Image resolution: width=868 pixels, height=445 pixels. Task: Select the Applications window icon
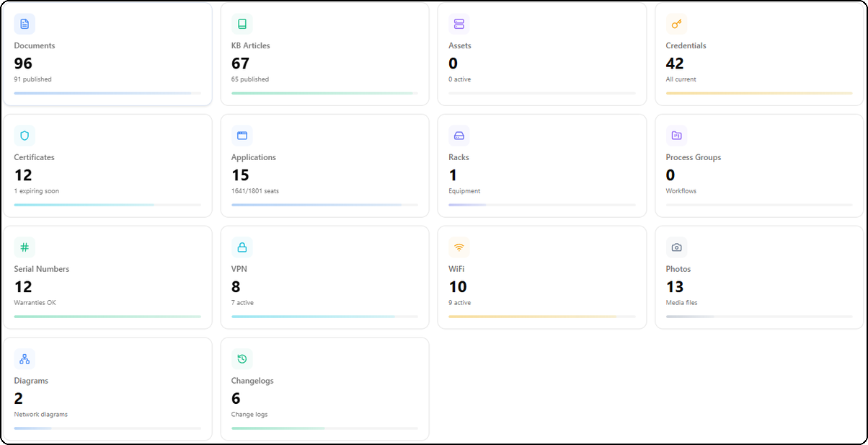[242, 136]
